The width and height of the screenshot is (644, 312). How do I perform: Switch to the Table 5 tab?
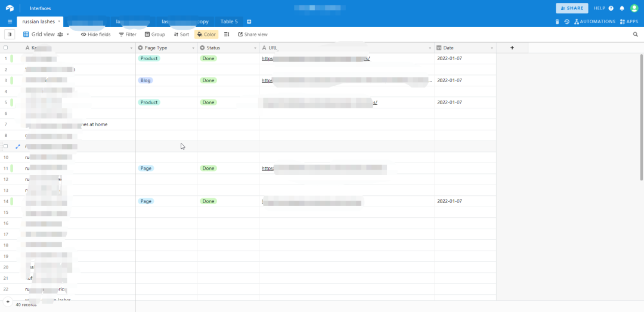pos(229,21)
